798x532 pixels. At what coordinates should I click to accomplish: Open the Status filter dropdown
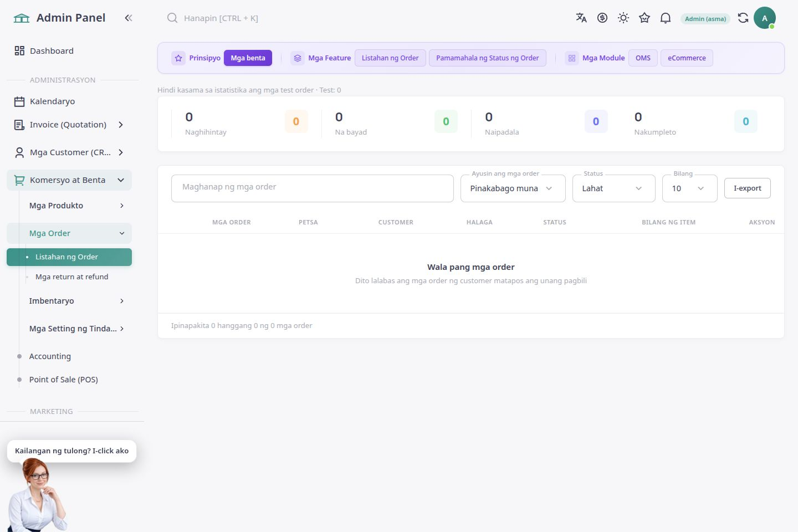614,188
